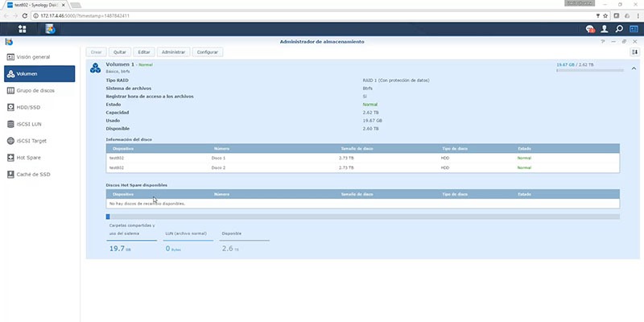This screenshot has height=322, width=644.
Task: Click the 2.6 TB Disponible value
Action: click(x=230, y=249)
